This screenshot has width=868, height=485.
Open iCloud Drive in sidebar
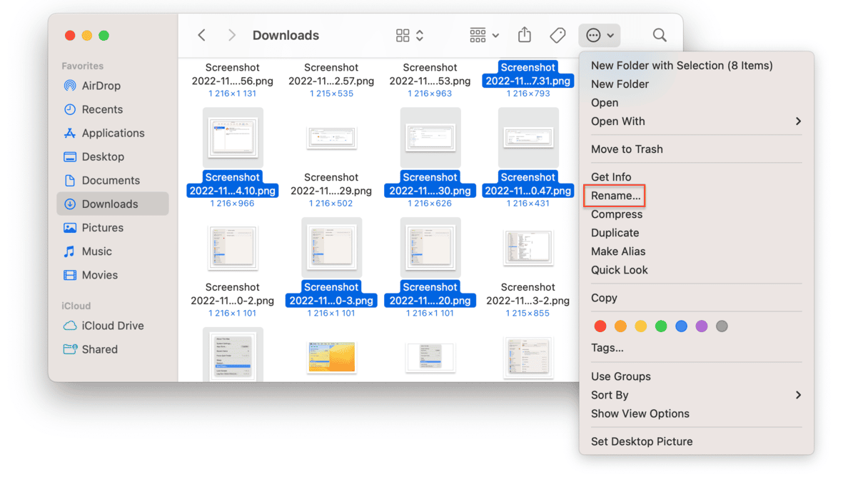tap(113, 326)
